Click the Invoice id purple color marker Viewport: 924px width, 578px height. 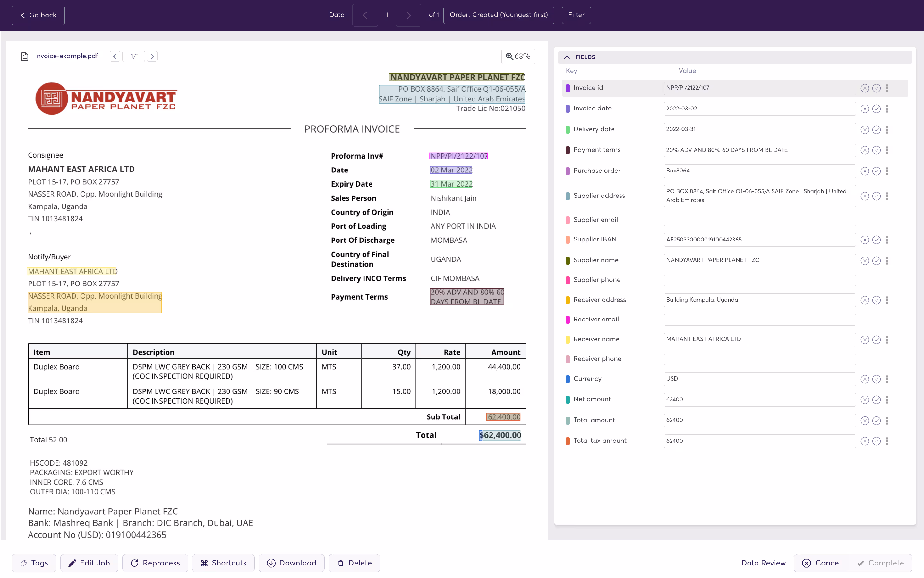(568, 88)
